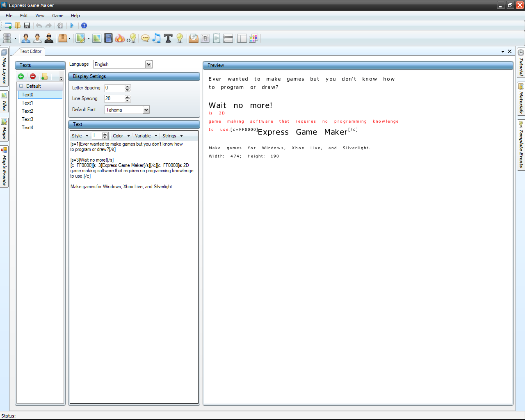Save project with the floppy disk icon
The image size is (525, 420).
27,25
